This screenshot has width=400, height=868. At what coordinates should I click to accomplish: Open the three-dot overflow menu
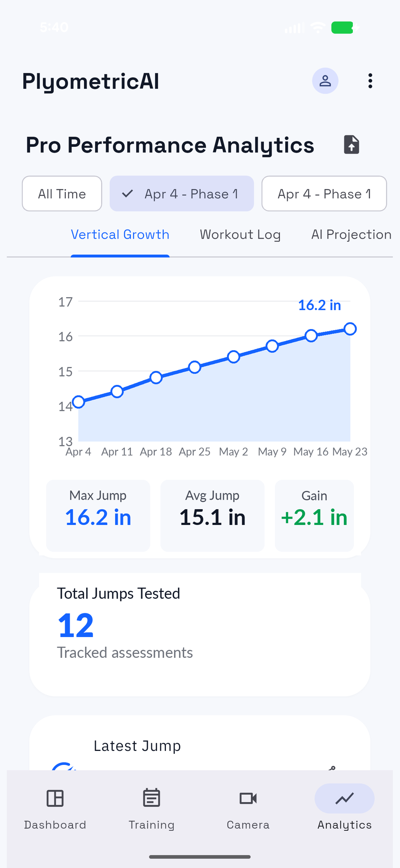[370, 81]
